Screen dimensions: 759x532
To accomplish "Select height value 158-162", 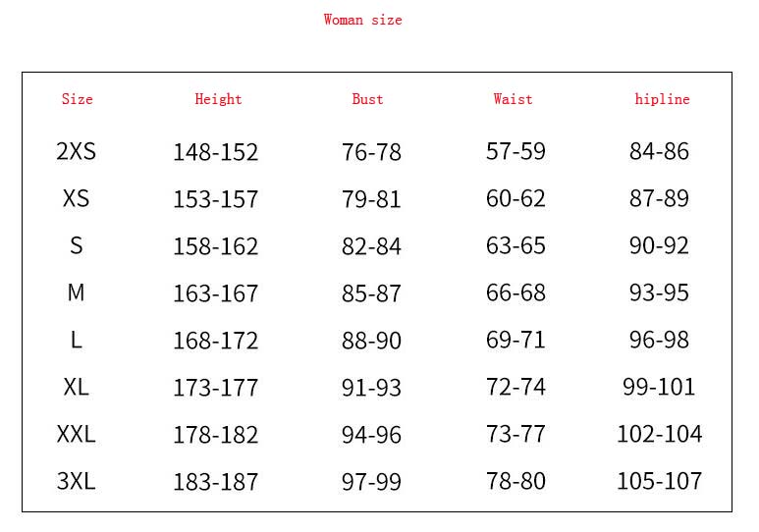I will tap(215, 246).
